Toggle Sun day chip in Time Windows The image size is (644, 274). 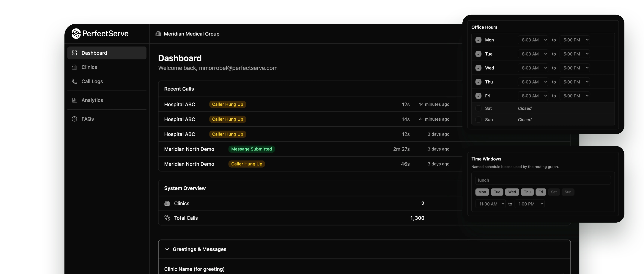pyautogui.click(x=568, y=192)
